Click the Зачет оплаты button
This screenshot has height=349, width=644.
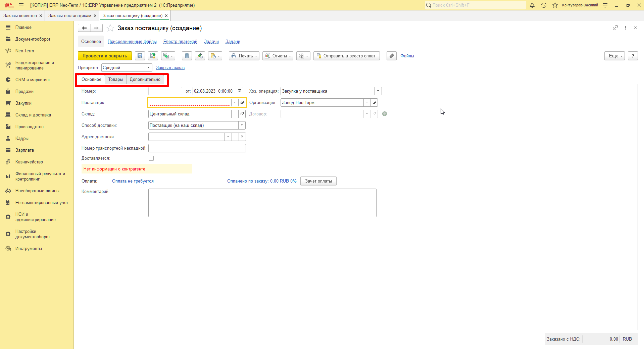click(318, 181)
